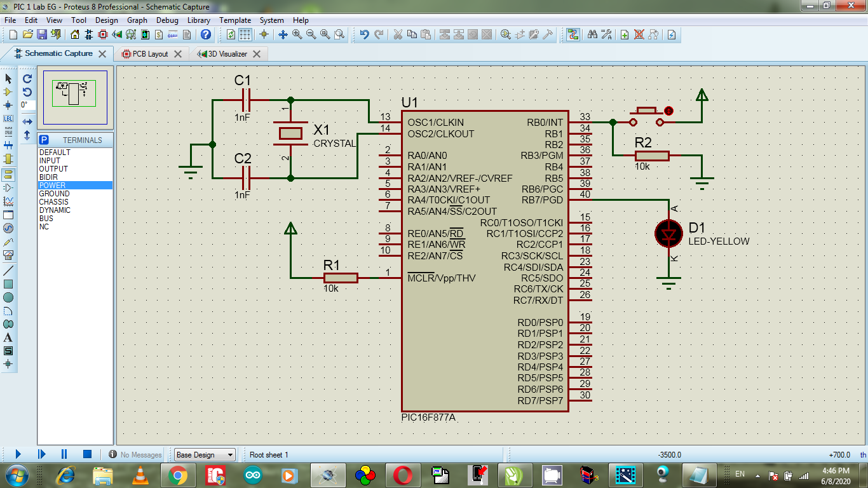868x488 pixels.
Task: Select POWER in the terminals list
Action: 75,186
